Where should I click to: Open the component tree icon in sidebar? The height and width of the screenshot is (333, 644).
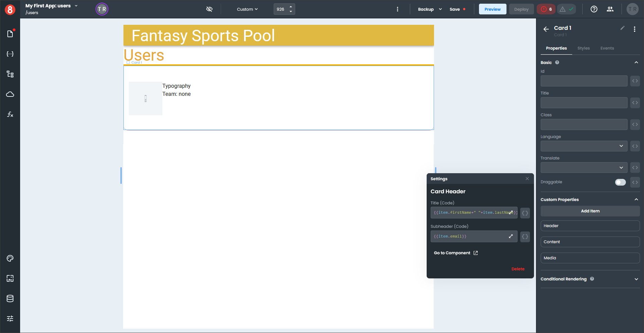(10, 74)
